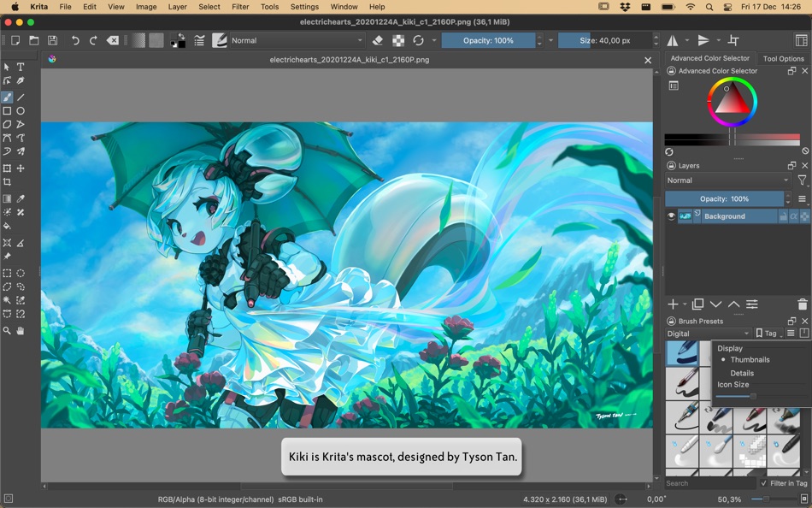Image resolution: width=812 pixels, height=508 pixels.
Task: Select the Elliptical Selection tool
Action: pyautogui.click(x=21, y=273)
